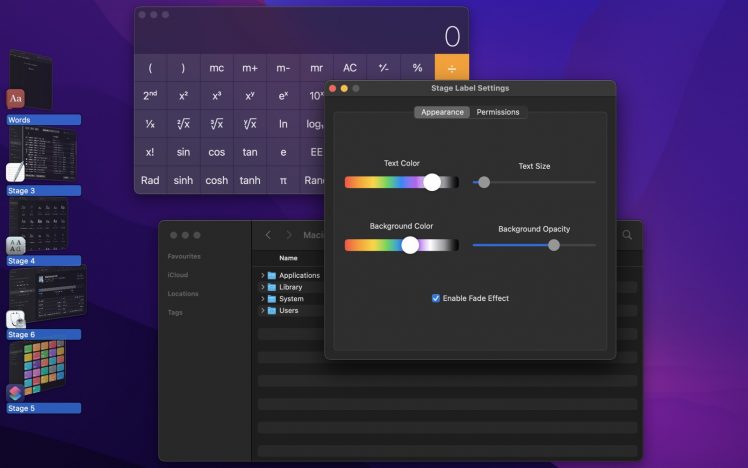Screen dimensions: 748x468
Task: Disable the Enable Fade Effect checkbox
Action: (435, 298)
